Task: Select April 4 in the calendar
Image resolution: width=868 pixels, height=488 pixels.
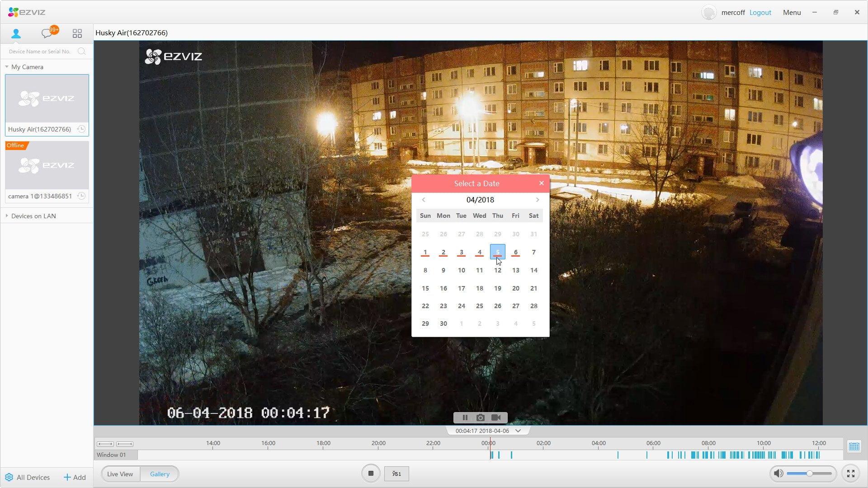Action: 479,252
